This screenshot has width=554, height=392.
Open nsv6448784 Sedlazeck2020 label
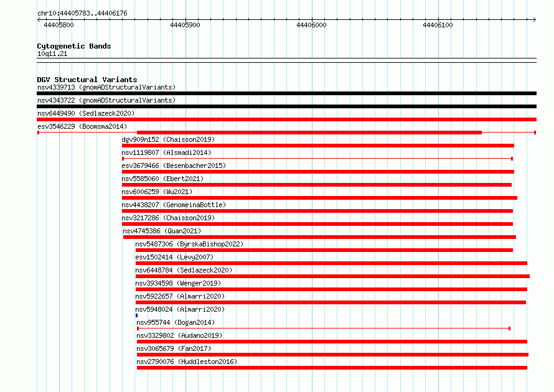pyautogui.click(x=184, y=270)
